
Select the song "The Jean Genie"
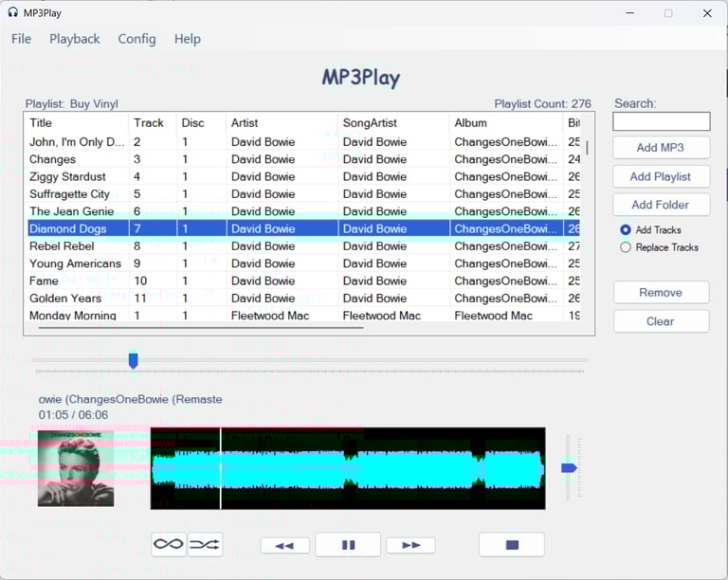coord(304,211)
